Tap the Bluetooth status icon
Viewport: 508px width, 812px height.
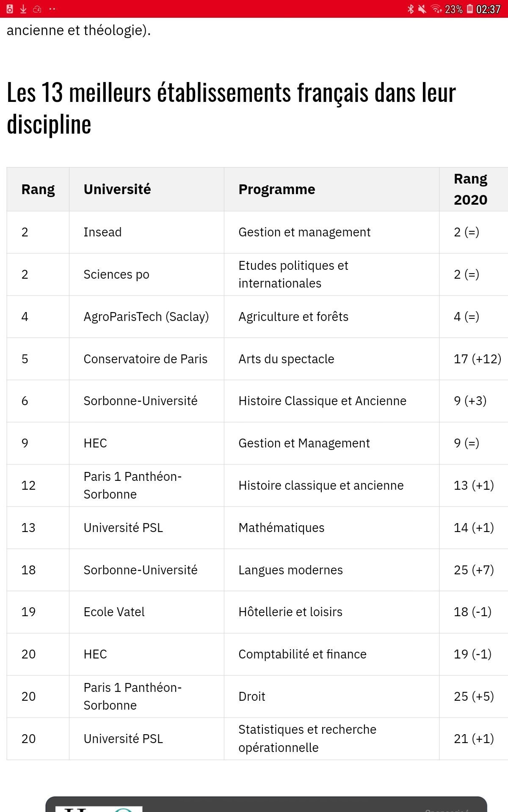(410, 9)
